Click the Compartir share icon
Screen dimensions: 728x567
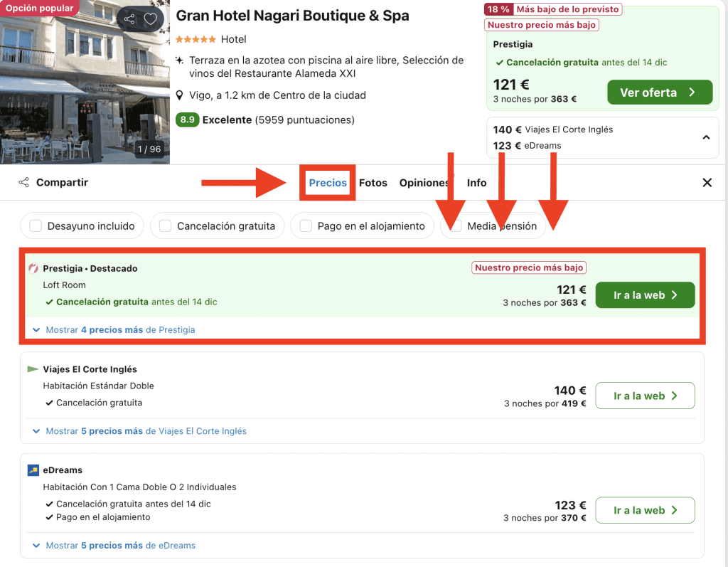tap(24, 183)
